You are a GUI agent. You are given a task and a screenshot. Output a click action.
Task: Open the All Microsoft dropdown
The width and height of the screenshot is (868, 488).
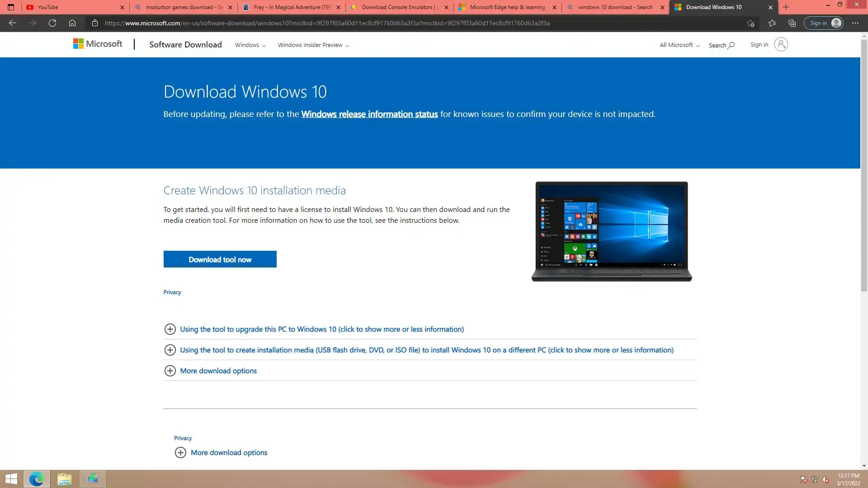[x=679, y=45]
